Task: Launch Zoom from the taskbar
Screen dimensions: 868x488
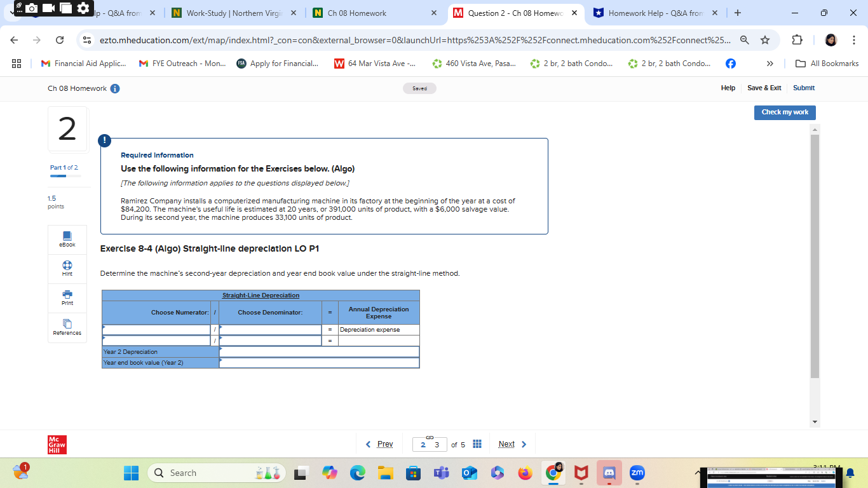Action: (637, 473)
